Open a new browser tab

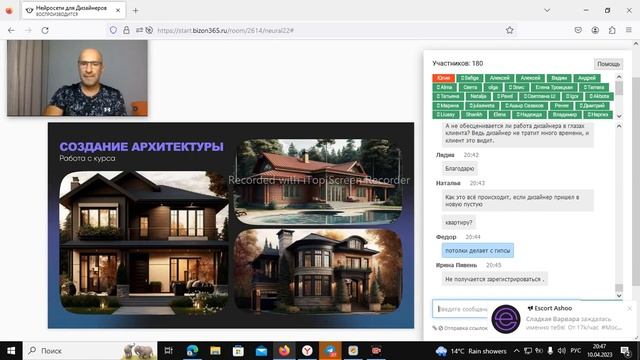click(x=136, y=11)
